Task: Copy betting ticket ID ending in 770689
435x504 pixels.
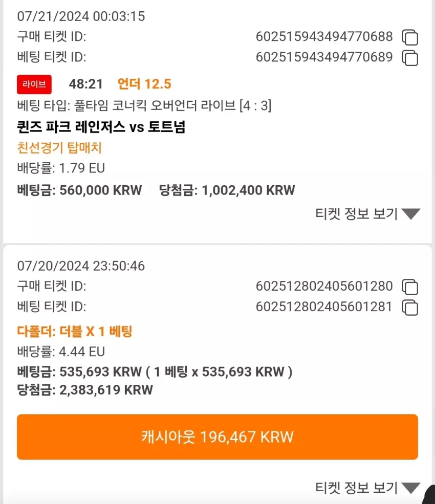Action: click(410, 58)
